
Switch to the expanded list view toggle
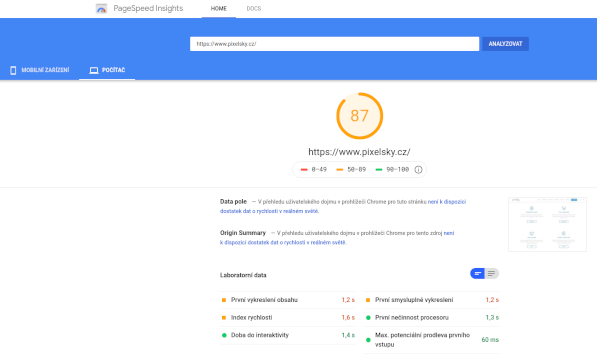click(x=492, y=273)
